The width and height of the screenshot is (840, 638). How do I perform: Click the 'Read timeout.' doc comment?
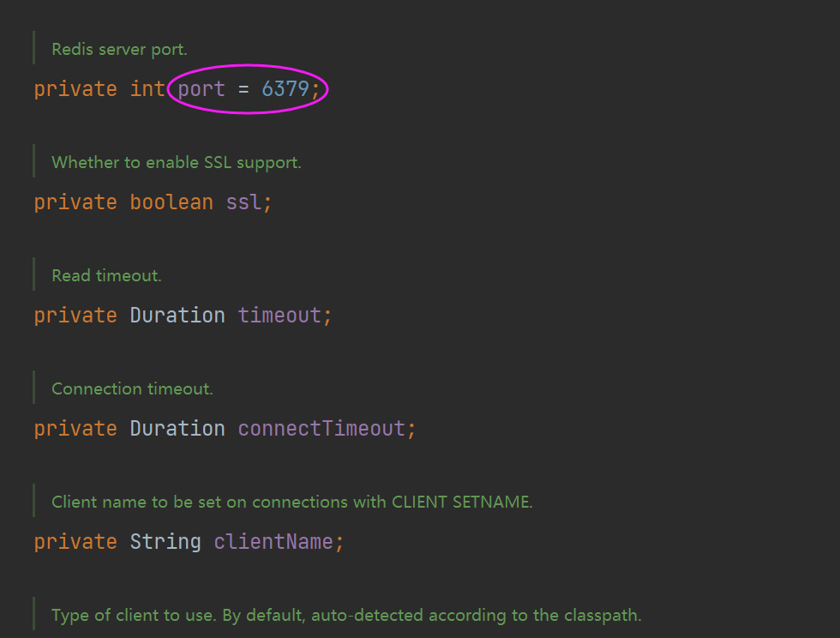[106, 276]
